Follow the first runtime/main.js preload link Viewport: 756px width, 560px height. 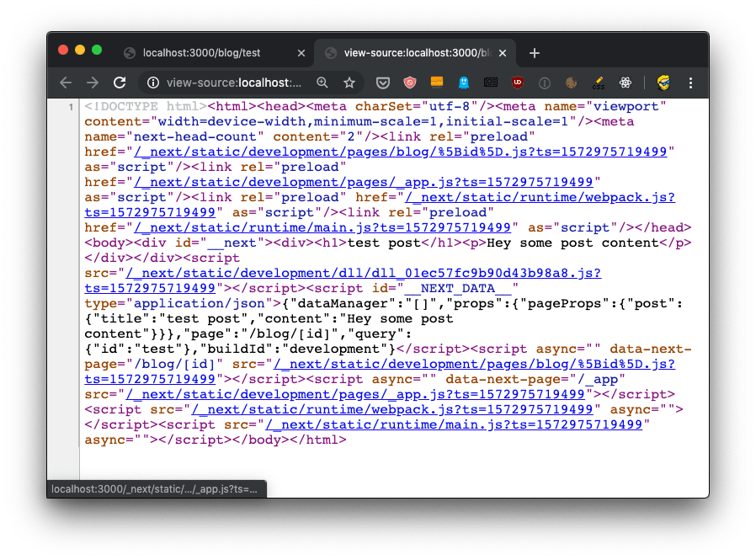319,227
